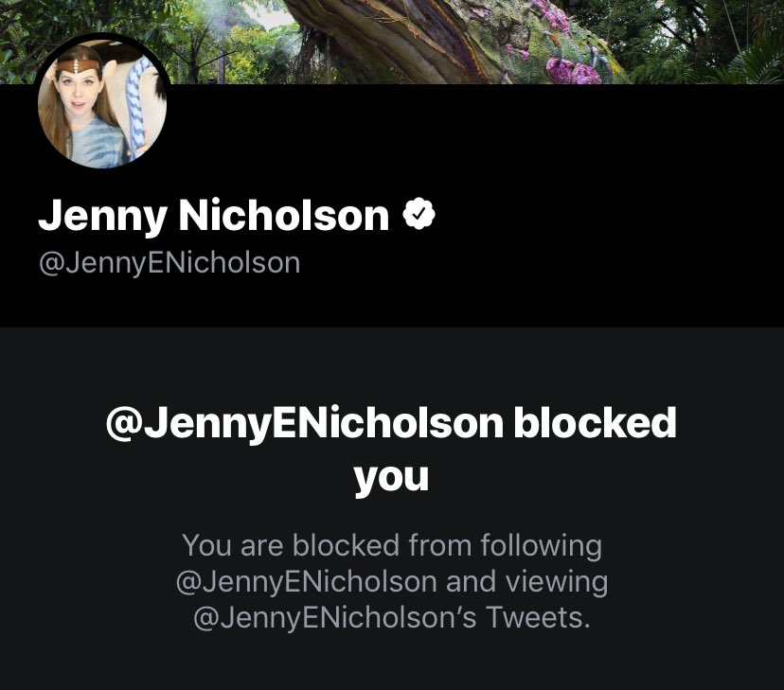
Task: Click the word 'blocked' in the bold heading
Action: click(x=595, y=423)
